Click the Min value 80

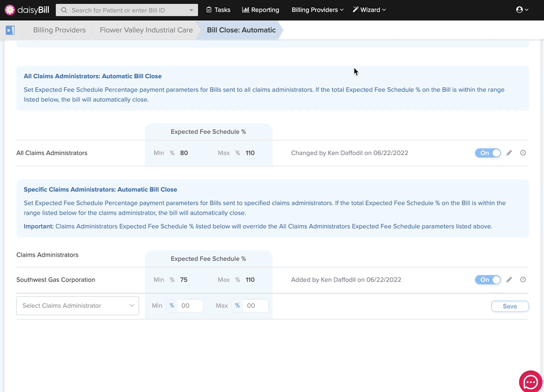click(184, 153)
